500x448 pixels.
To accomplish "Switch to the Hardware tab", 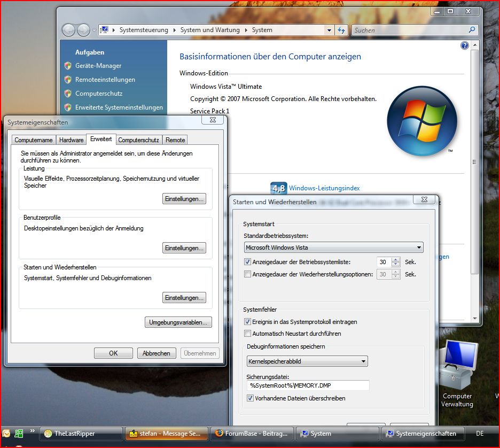I will coord(72,140).
